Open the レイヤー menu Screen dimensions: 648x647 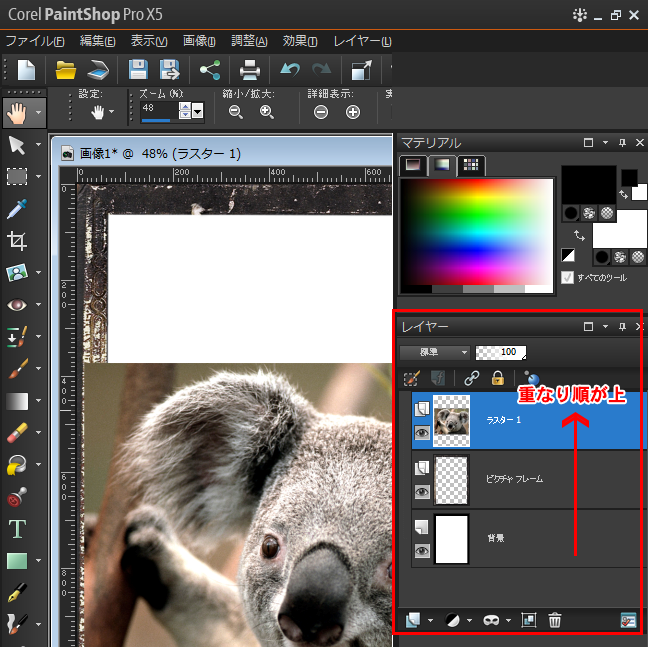[362, 41]
